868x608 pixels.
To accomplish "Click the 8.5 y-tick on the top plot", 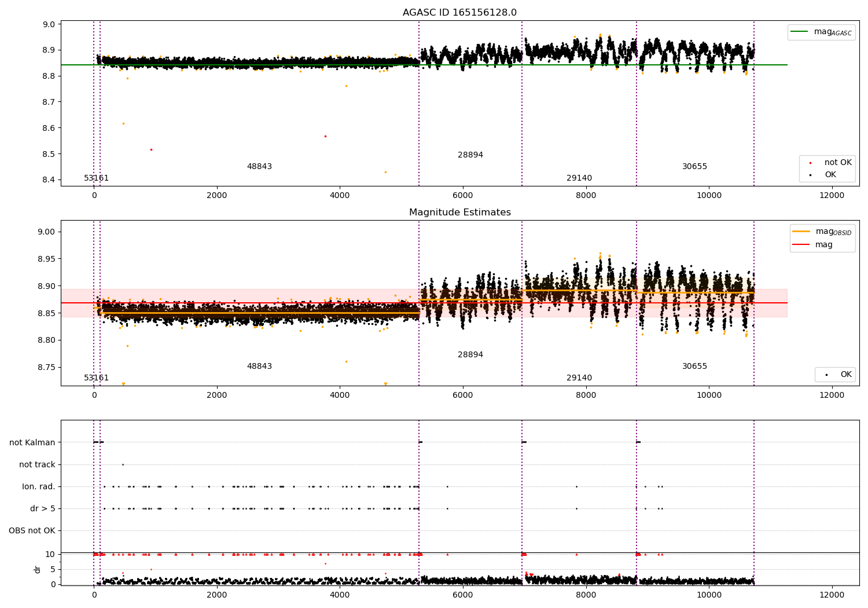I will [x=49, y=154].
